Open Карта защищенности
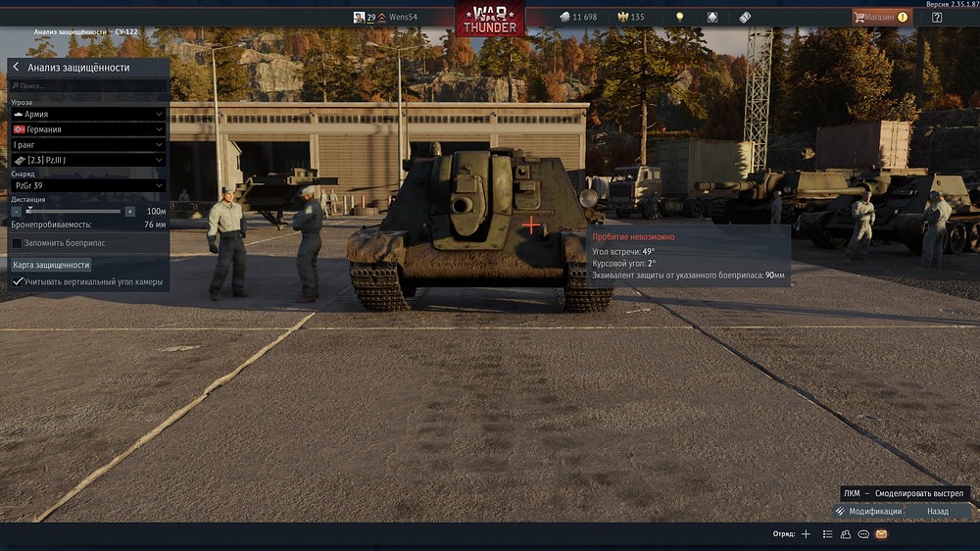This screenshot has width=980, height=551. click(51, 265)
